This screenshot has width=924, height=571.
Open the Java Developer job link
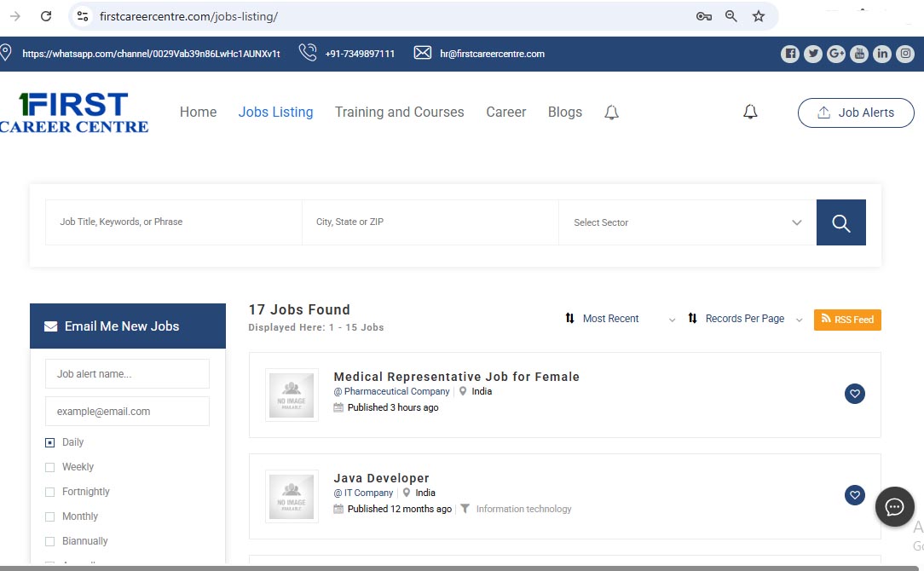click(381, 478)
